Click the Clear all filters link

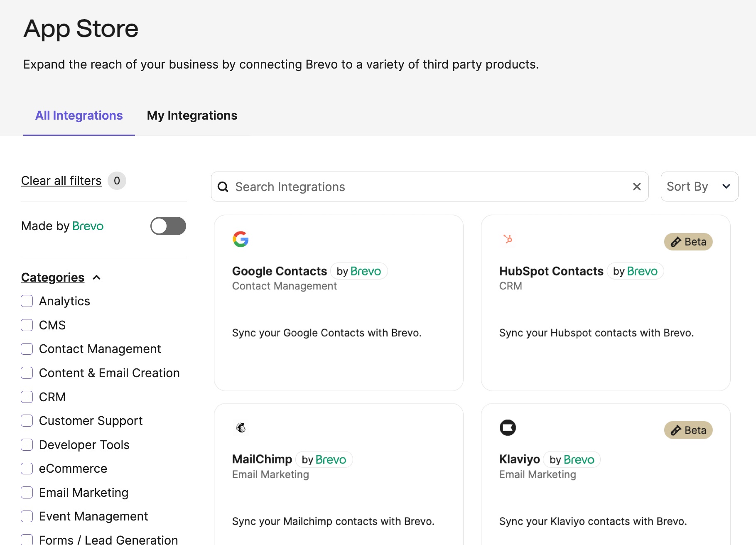pos(61,180)
